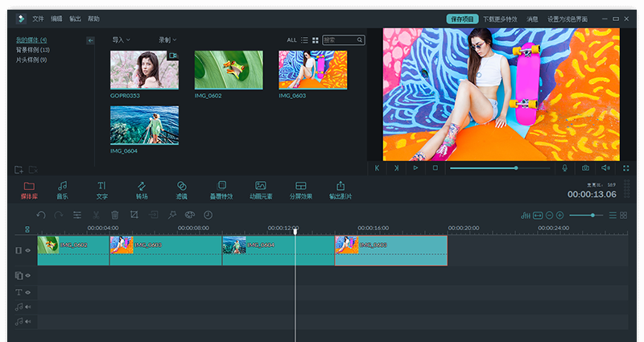The width and height of the screenshot is (644, 342).
Task: Expand 背景样例 (13) in media tree
Action: (x=33, y=50)
